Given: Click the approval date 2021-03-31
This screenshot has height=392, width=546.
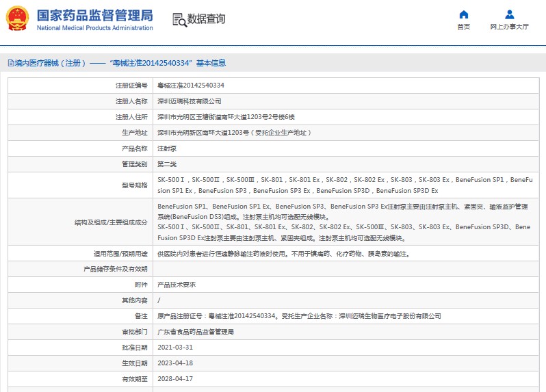Looking at the screenshot, I should coord(175,347).
